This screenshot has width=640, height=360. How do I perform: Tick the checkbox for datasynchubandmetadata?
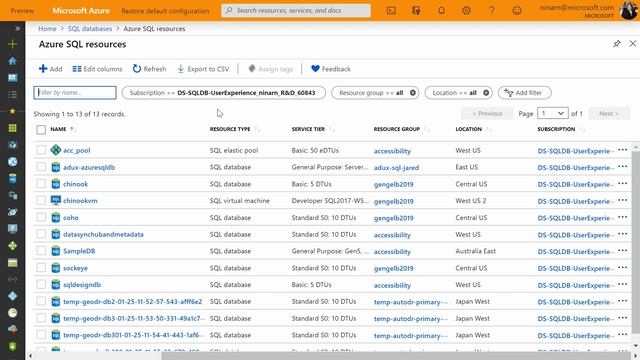point(41,234)
